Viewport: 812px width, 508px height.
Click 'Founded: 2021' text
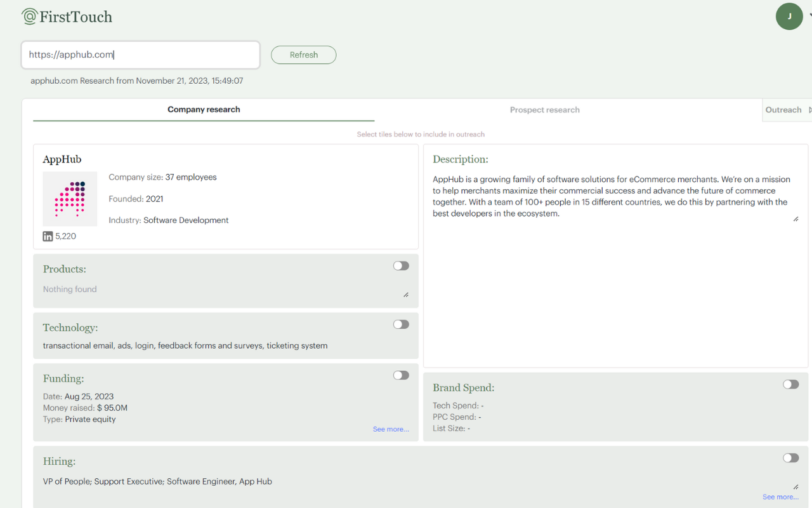click(136, 199)
